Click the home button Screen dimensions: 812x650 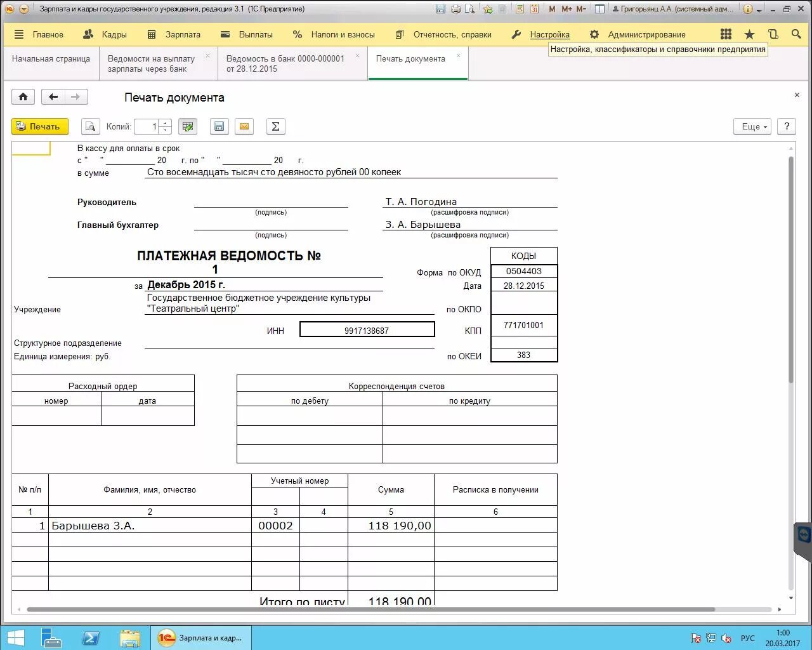23,97
